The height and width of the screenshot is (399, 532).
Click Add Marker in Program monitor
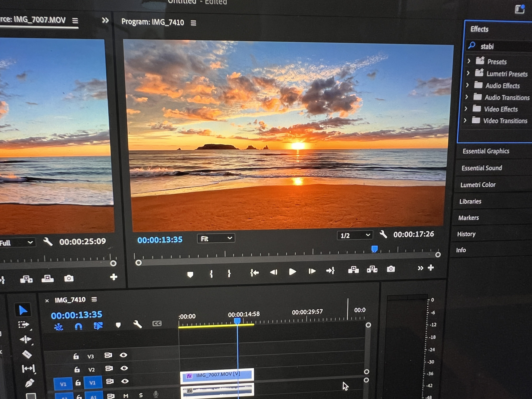(x=190, y=274)
